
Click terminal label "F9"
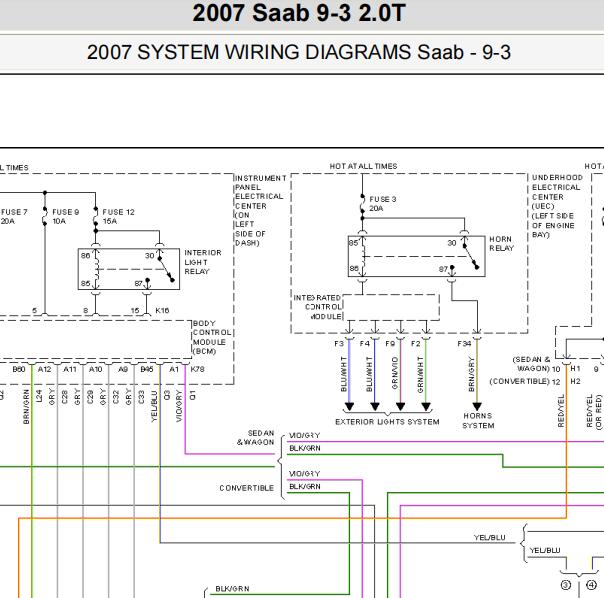(x=390, y=343)
